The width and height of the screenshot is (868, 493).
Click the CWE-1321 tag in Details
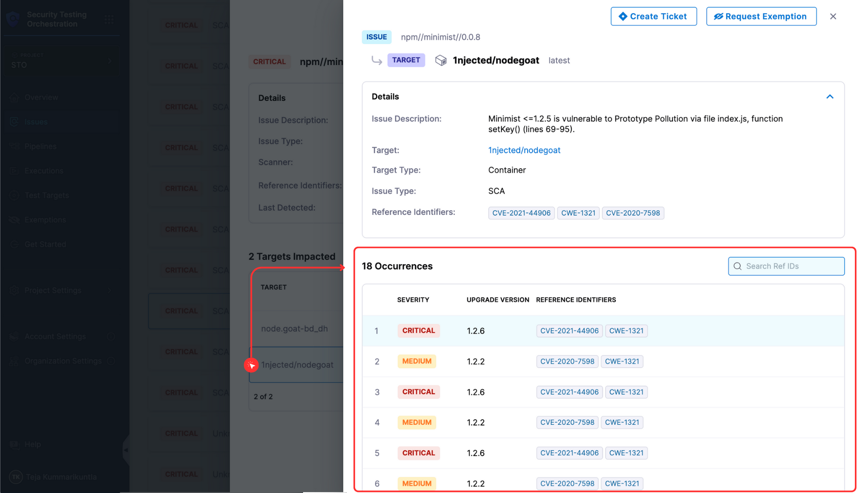(578, 213)
